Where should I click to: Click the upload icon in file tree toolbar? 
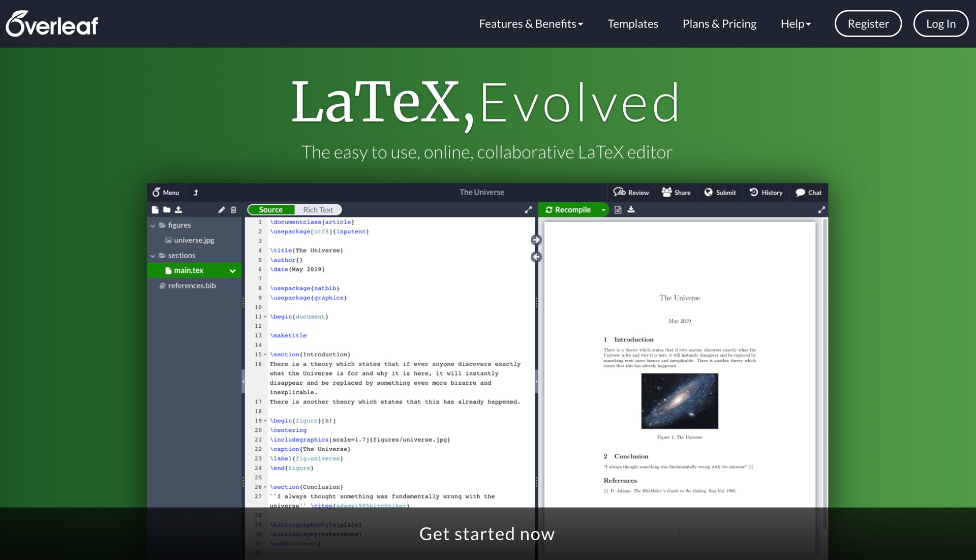(x=178, y=210)
